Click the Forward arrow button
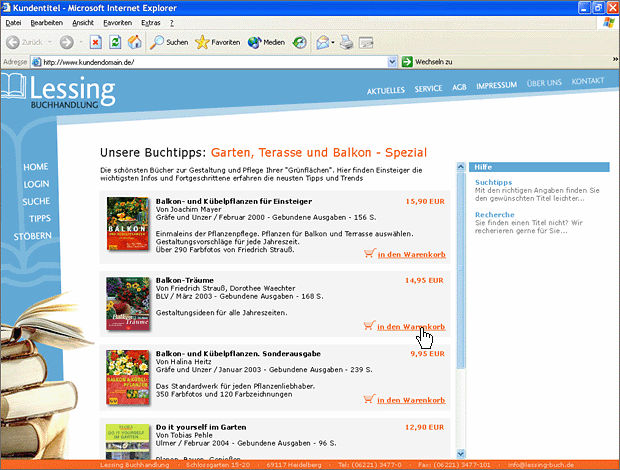 66,42
